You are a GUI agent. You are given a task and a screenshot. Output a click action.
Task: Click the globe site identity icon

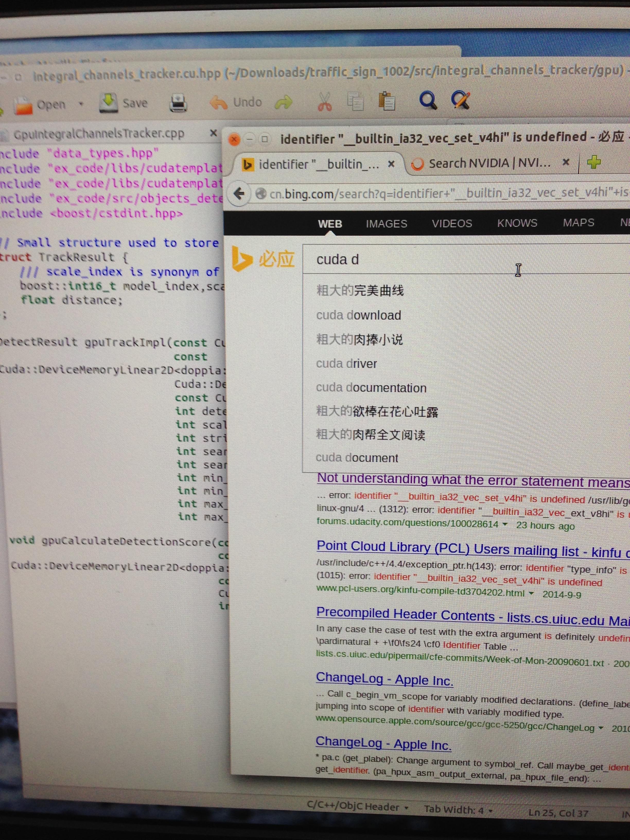coord(261,194)
